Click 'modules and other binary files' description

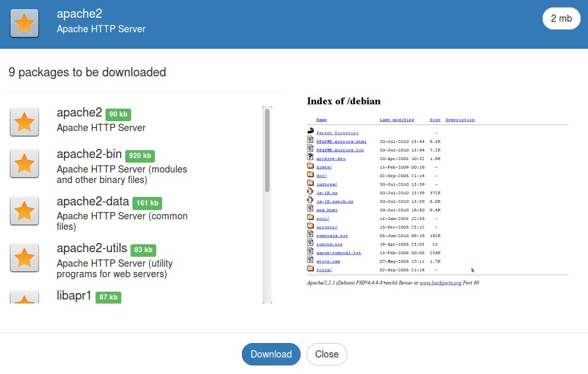point(122,174)
